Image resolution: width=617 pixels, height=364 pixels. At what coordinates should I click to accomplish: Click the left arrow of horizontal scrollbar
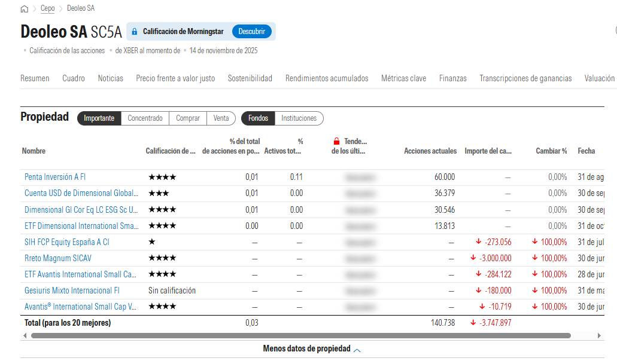(25, 336)
